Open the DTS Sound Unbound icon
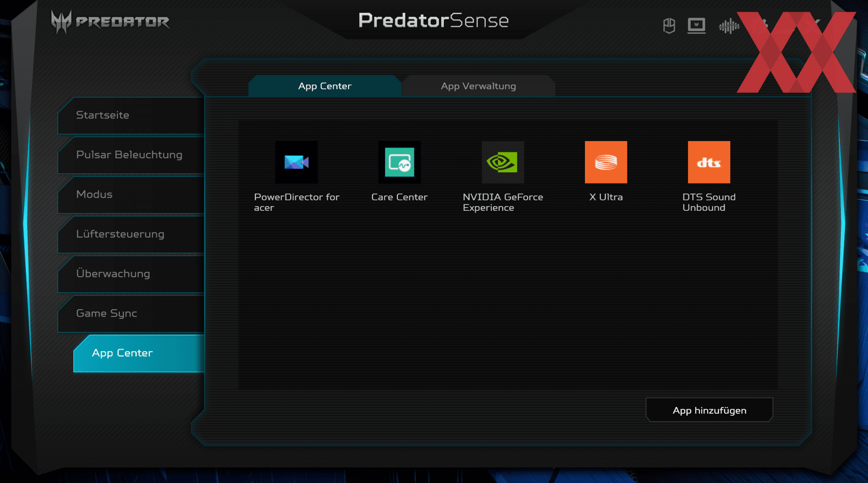Viewport: 868px width, 483px height. click(x=709, y=162)
